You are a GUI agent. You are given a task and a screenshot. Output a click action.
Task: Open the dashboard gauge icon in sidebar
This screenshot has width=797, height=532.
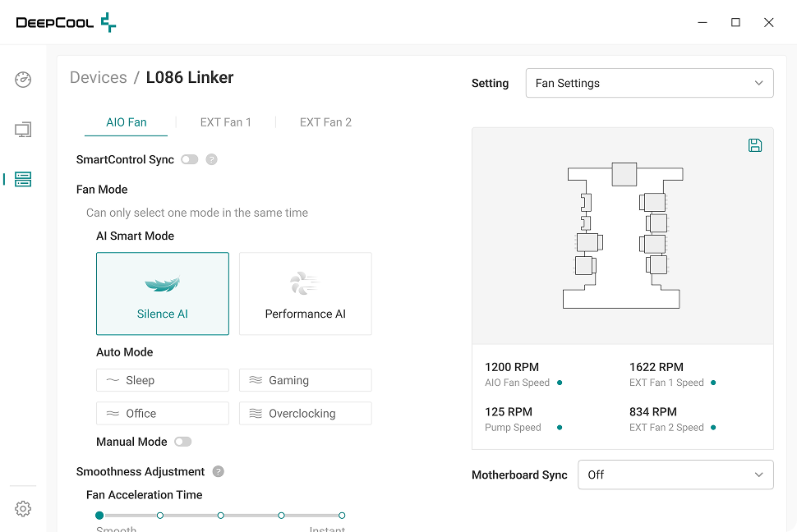tap(23, 80)
